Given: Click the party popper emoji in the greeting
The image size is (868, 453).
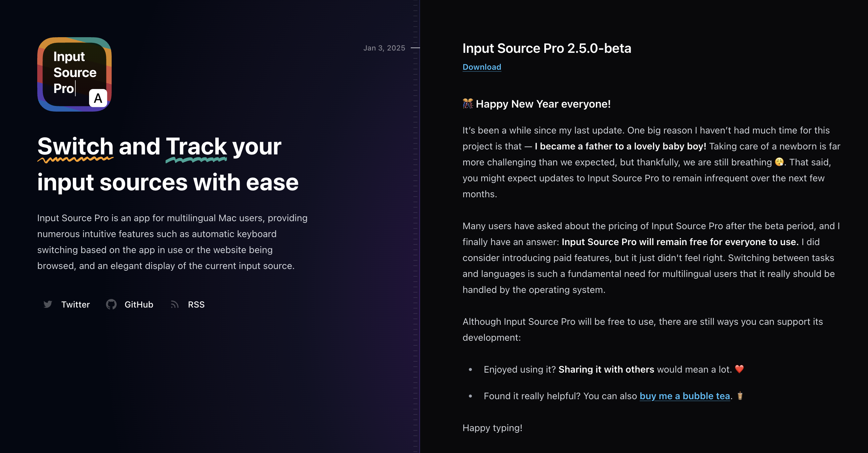Looking at the screenshot, I should click(x=468, y=104).
